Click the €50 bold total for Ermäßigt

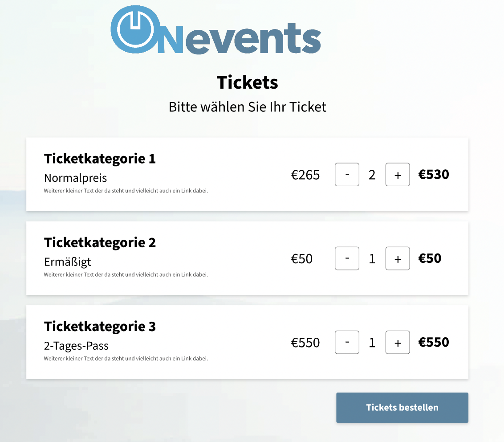[x=430, y=258]
